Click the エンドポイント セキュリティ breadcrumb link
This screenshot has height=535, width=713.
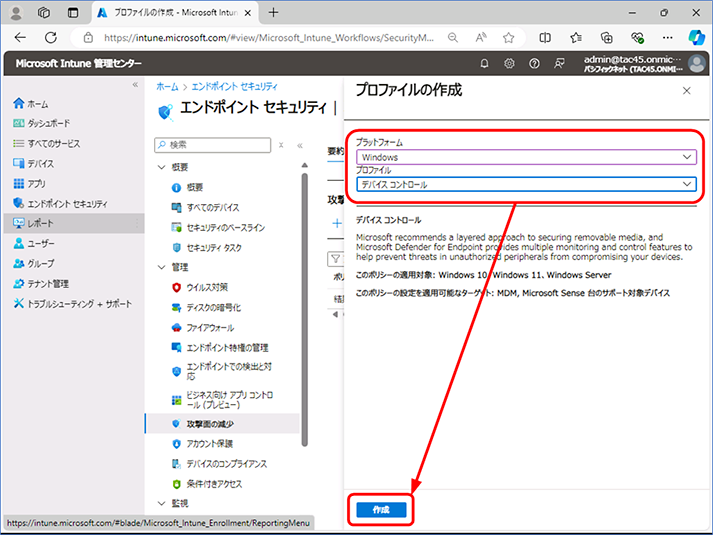234,86
